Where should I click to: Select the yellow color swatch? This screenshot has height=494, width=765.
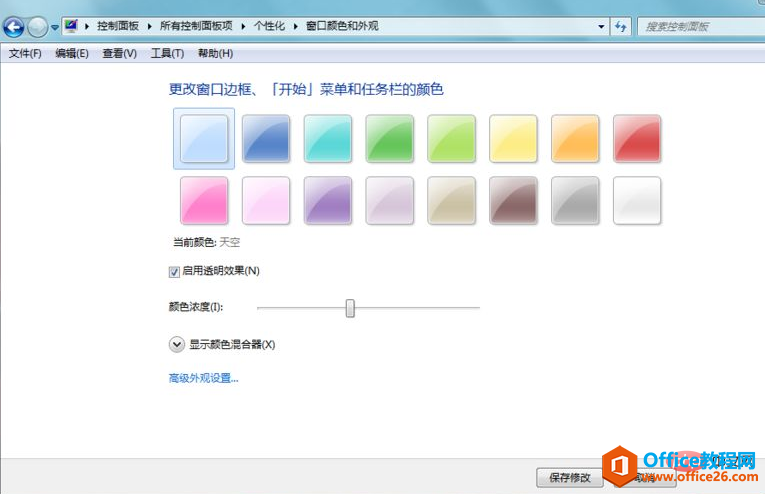click(x=513, y=138)
